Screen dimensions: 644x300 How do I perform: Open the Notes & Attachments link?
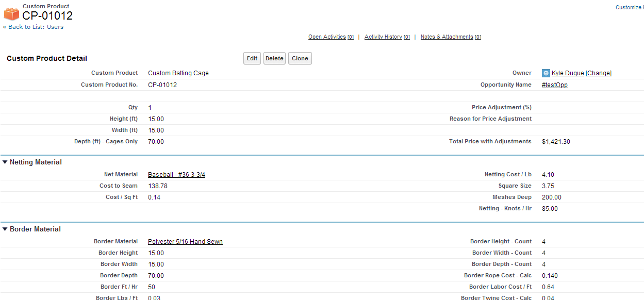447,37
